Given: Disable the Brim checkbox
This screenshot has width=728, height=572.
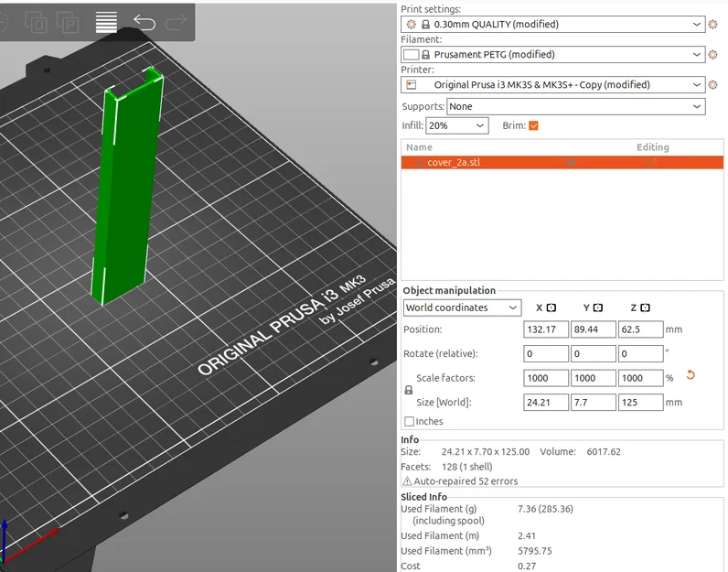Looking at the screenshot, I should (533, 125).
